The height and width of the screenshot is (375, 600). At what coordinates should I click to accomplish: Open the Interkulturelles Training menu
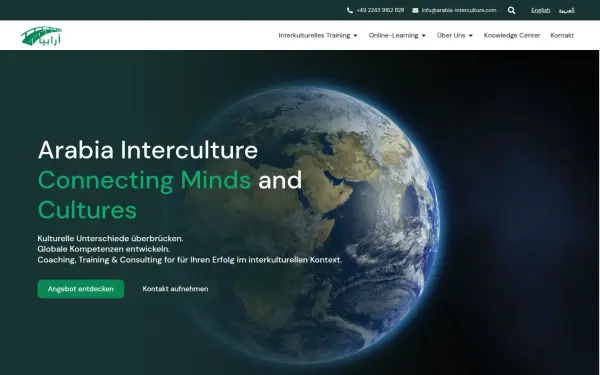[x=314, y=35]
